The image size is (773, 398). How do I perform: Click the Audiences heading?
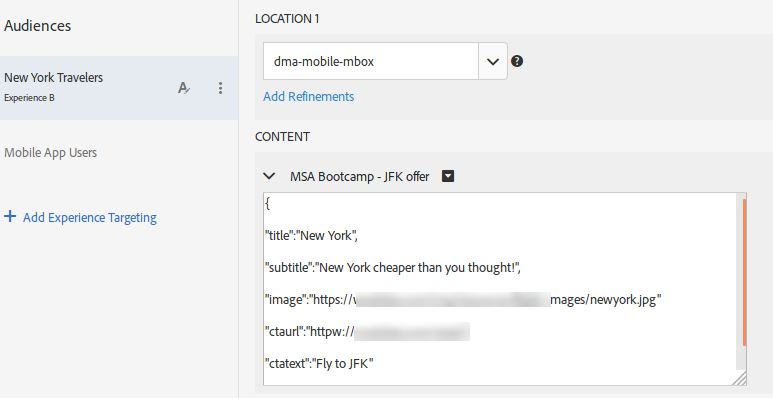pos(37,26)
